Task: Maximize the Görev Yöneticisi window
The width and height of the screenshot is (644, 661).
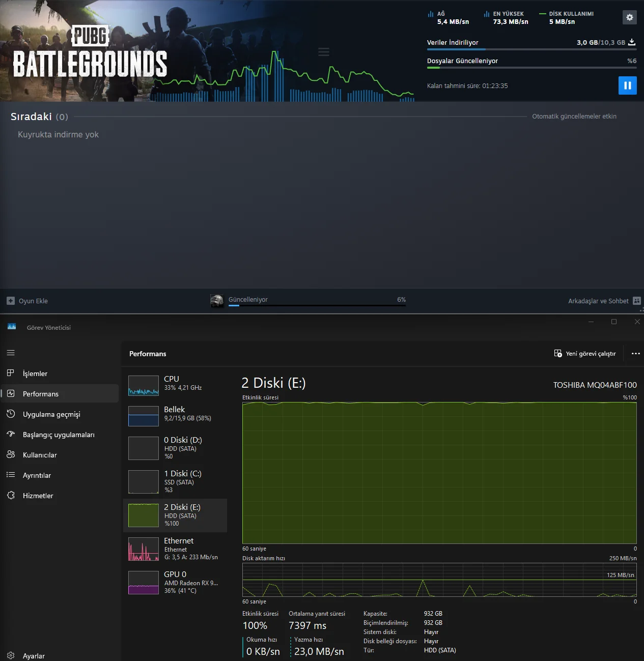Action: pos(614,322)
